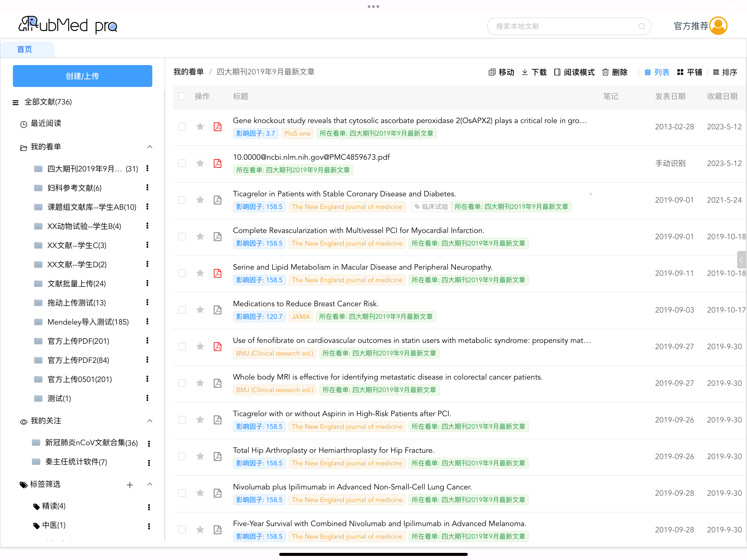Open more options for 四大期刊2019年9月 folder
Screen dimensions: 747x560
click(147, 168)
